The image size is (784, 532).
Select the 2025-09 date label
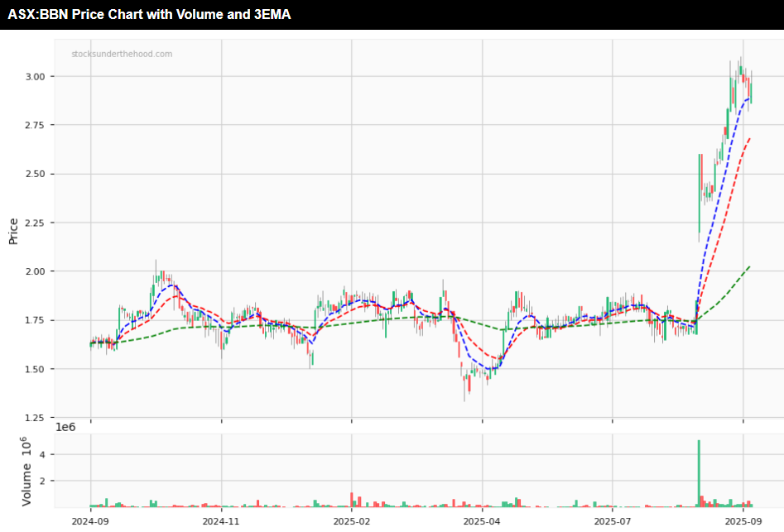(x=743, y=522)
